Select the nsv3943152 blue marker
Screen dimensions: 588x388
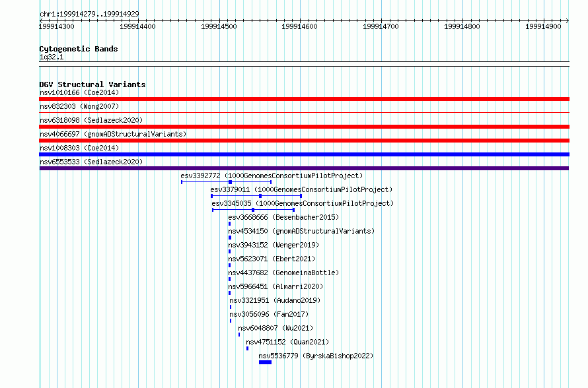[x=229, y=251]
